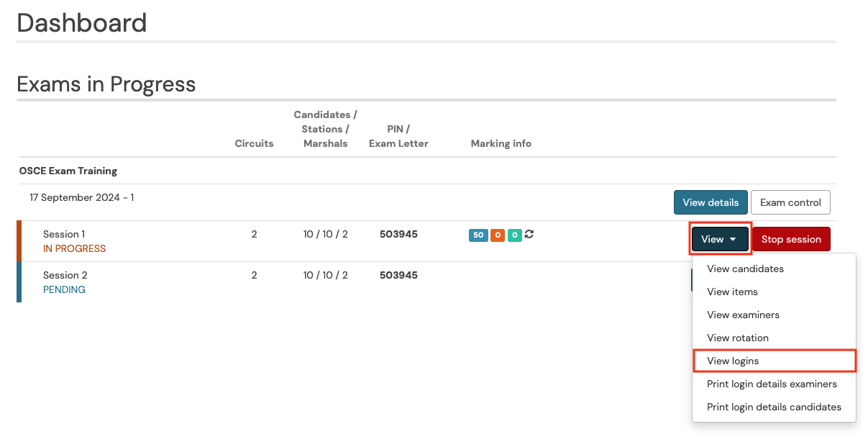
Task: Click 10 / 10 / 2 value for Session 1
Action: 326,234
